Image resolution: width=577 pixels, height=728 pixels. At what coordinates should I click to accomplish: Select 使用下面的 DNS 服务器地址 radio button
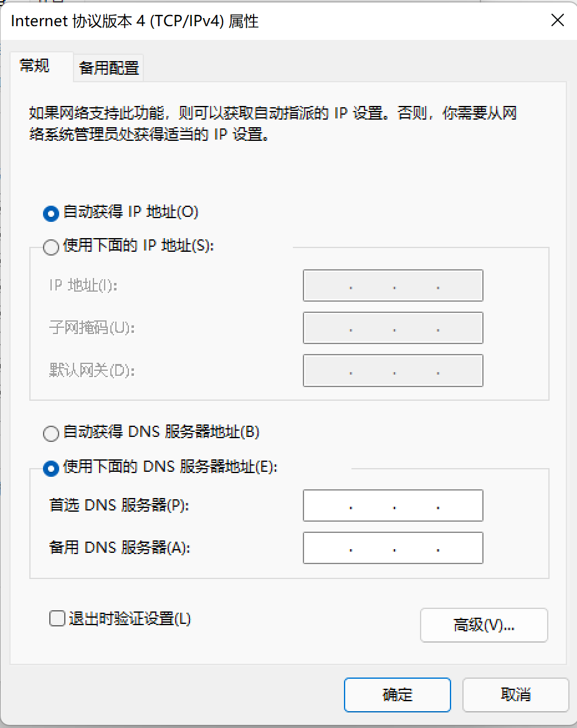(51, 468)
